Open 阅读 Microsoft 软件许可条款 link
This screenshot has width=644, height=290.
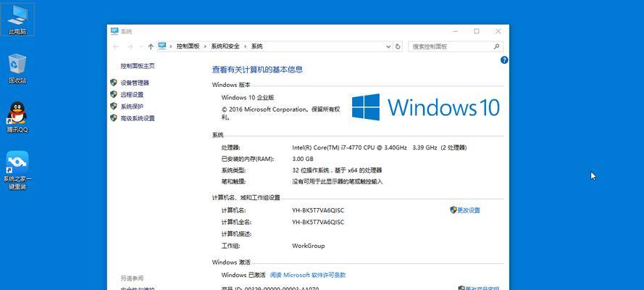[x=308, y=275]
